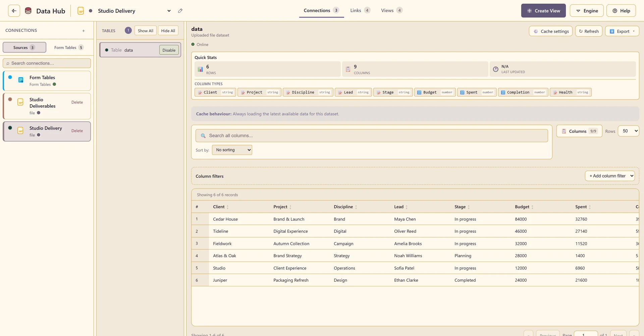This screenshot has width=644, height=336.
Task: Open the Sort by No sorting dropdown
Action: (x=232, y=150)
